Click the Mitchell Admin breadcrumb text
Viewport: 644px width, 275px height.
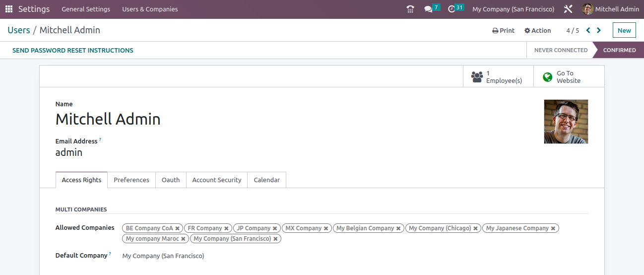point(70,30)
